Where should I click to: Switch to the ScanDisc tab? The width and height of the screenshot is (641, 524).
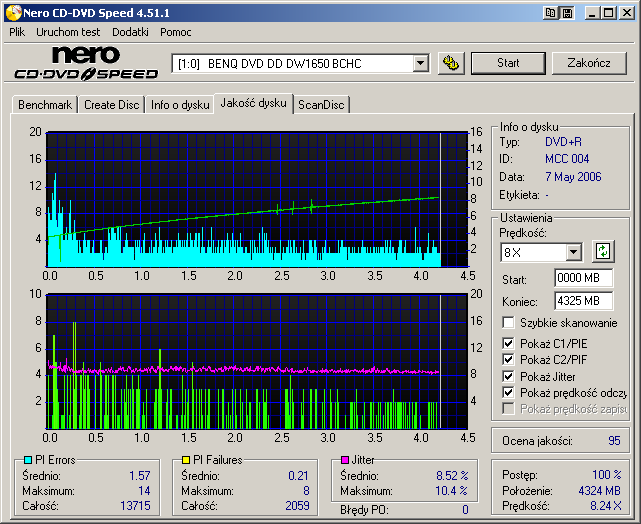tap(321, 105)
